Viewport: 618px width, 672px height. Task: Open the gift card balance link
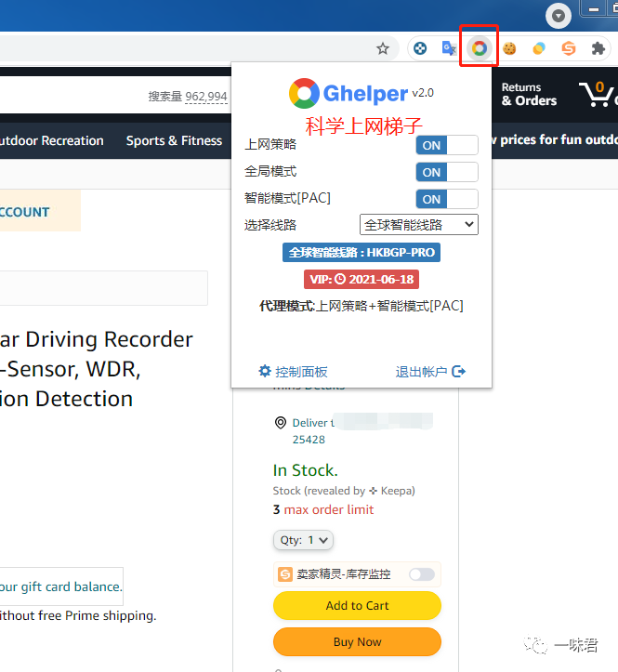(x=61, y=586)
